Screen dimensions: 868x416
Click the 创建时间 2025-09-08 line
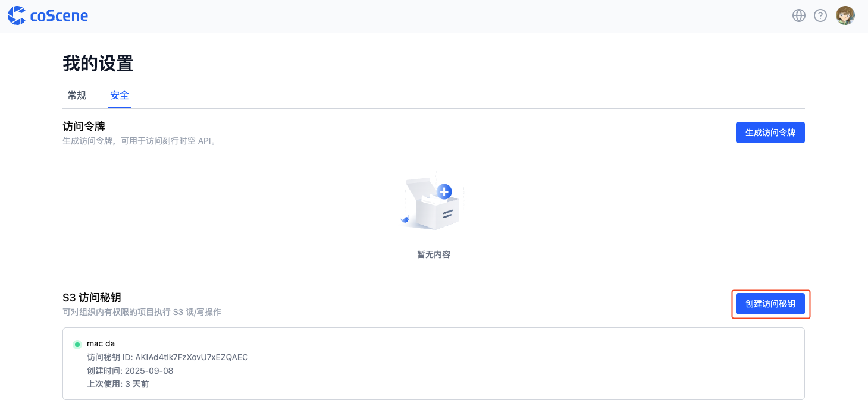(130, 371)
